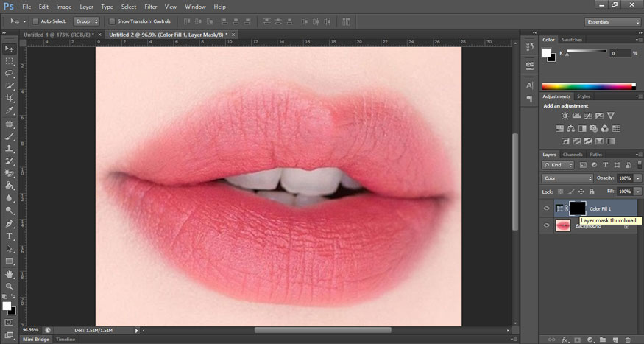Image resolution: width=644 pixels, height=344 pixels.
Task: Select the Crop tool
Action: (x=9, y=98)
